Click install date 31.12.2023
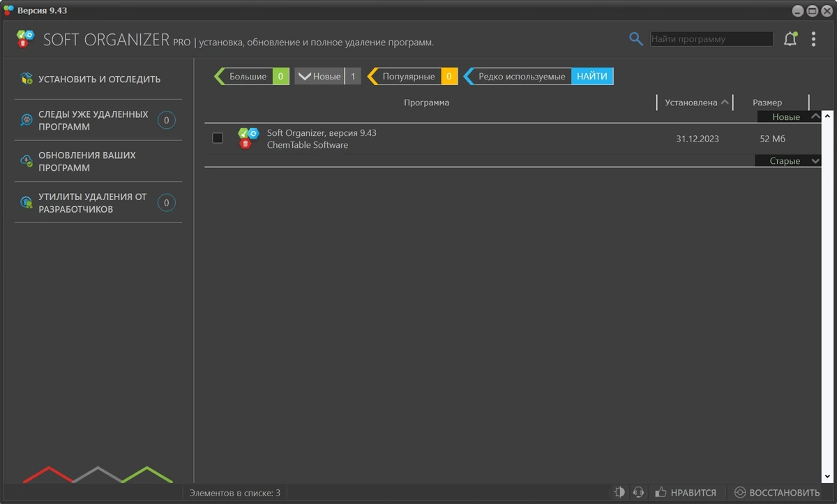The width and height of the screenshot is (837, 504). (x=697, y=139)
